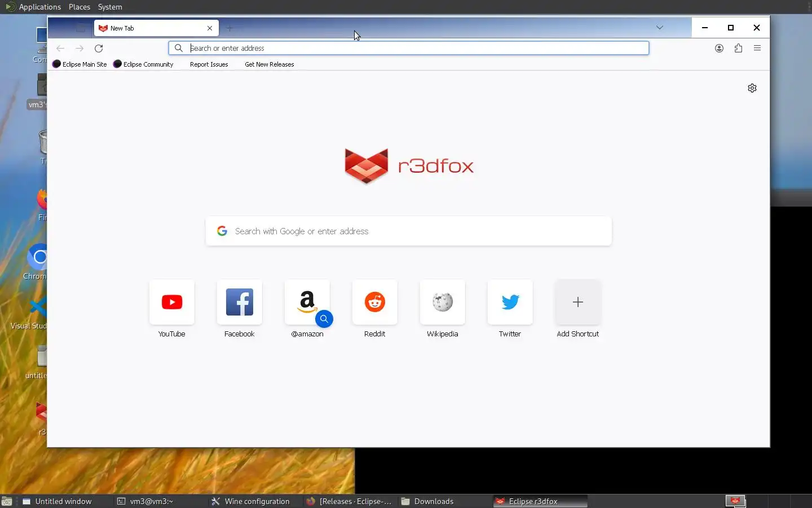
Task: Click the Search with Google field
Action: coord(409,231)
